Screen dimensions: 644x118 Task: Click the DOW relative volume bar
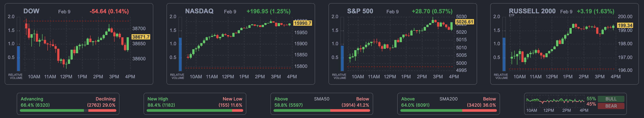18,44
